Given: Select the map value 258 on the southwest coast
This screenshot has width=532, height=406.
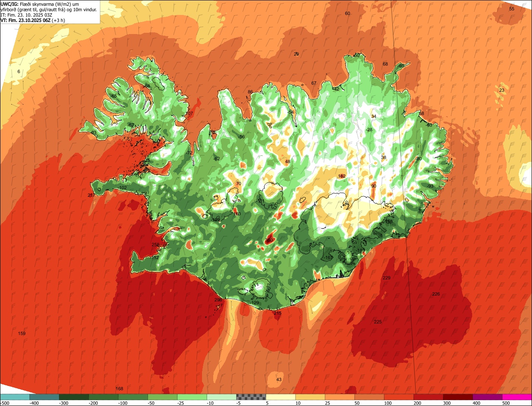Looking at the screenshot, I should click(155, 245).
